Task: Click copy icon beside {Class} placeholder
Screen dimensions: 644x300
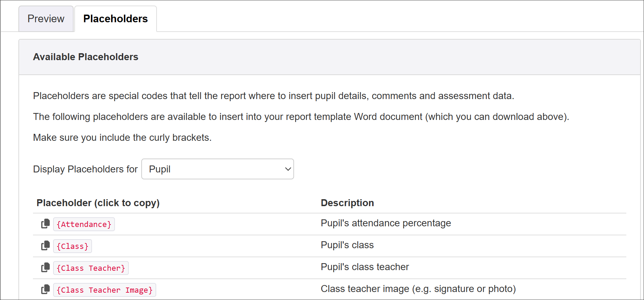Action: tap(45, 246)
